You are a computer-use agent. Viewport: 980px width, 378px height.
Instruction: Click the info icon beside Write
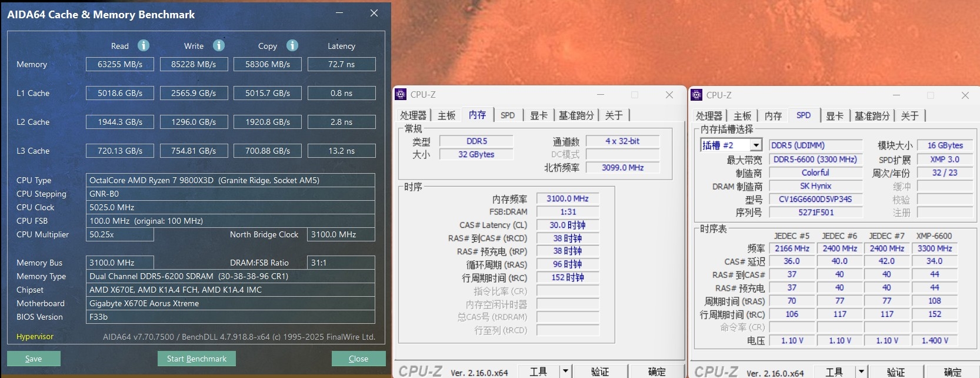coord(219,45)
